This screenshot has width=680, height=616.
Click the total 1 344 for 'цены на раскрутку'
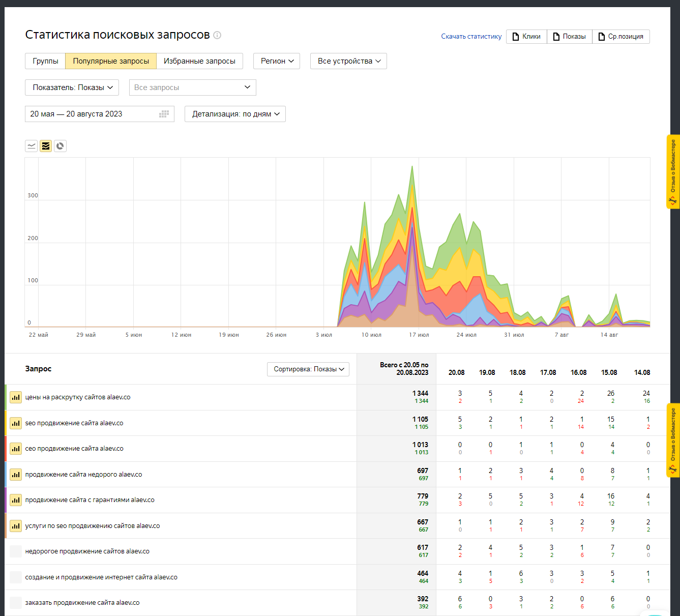pos(421,393)
